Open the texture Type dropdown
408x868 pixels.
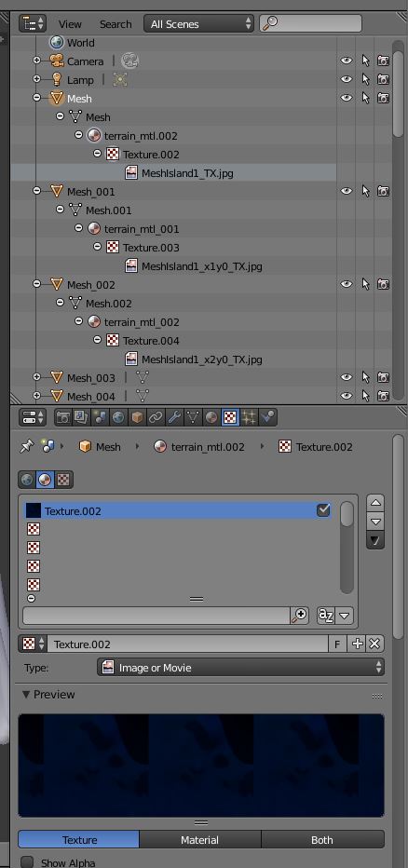(241, 667)
